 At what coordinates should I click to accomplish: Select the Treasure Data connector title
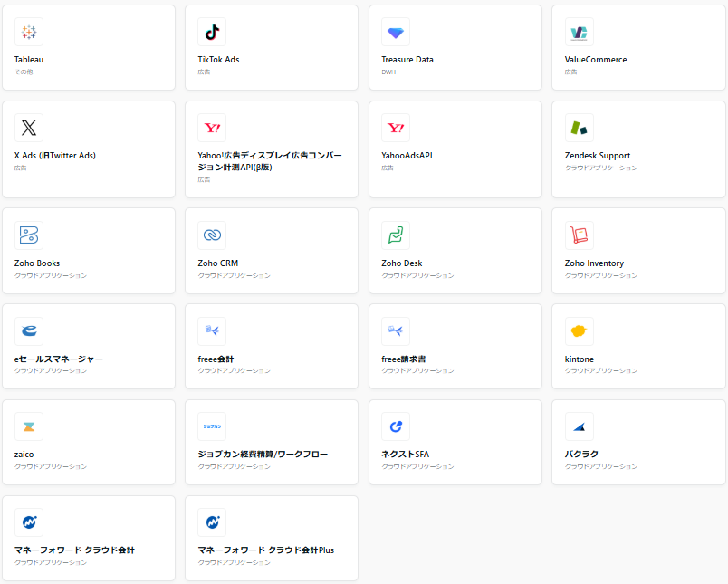tap(407, 60)
